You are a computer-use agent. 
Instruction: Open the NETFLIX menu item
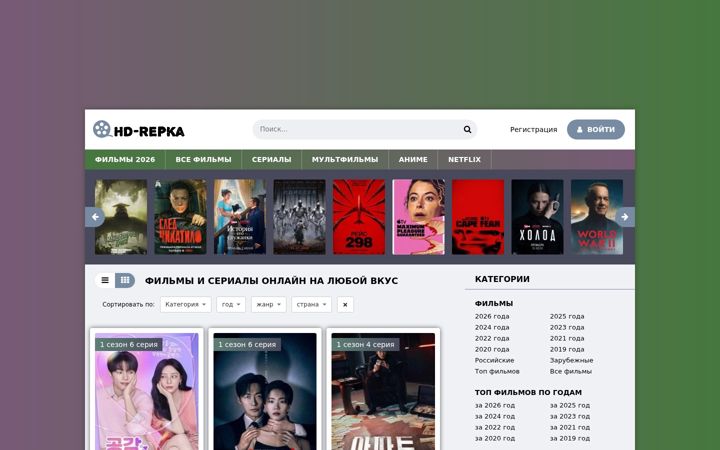464,159
